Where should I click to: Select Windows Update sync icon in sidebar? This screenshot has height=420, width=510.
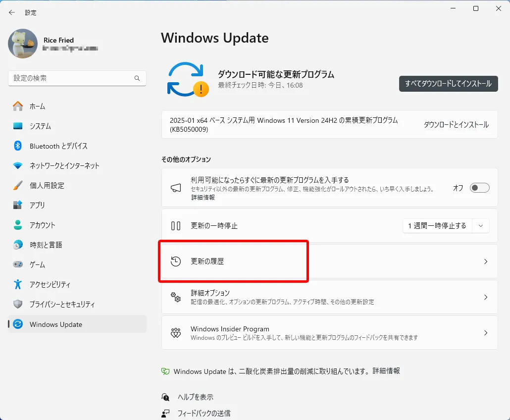(18, 324)
